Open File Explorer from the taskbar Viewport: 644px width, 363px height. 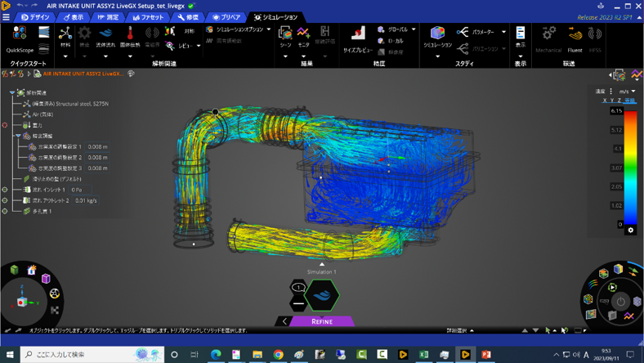pyautogui.click(x=257, y=354)
